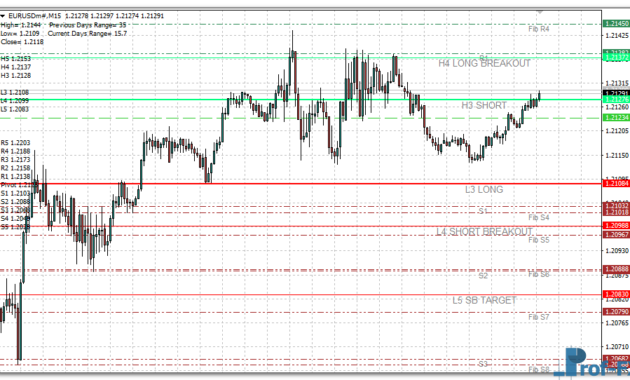Click the 'Current Days Range= 15.7' label
This screenshot has height=380, width=630.
pyautogui.click(x=87, y=33)
